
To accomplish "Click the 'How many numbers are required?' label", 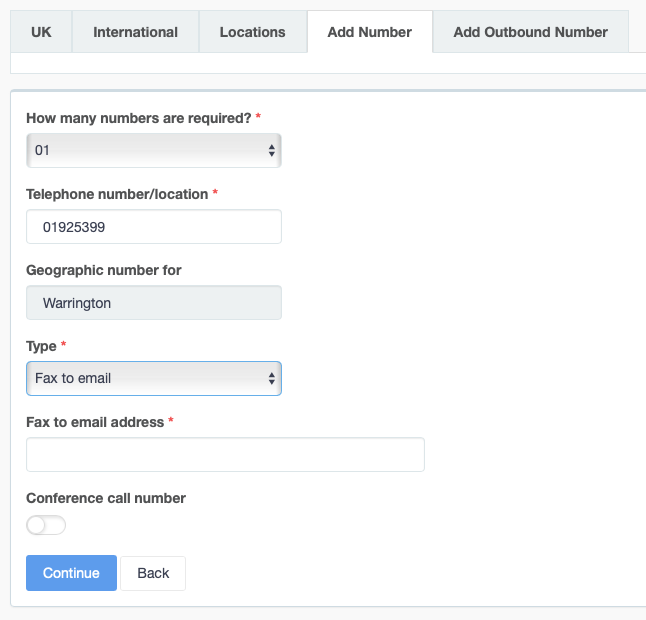I will pyautogui.click(x=138, y=118).
